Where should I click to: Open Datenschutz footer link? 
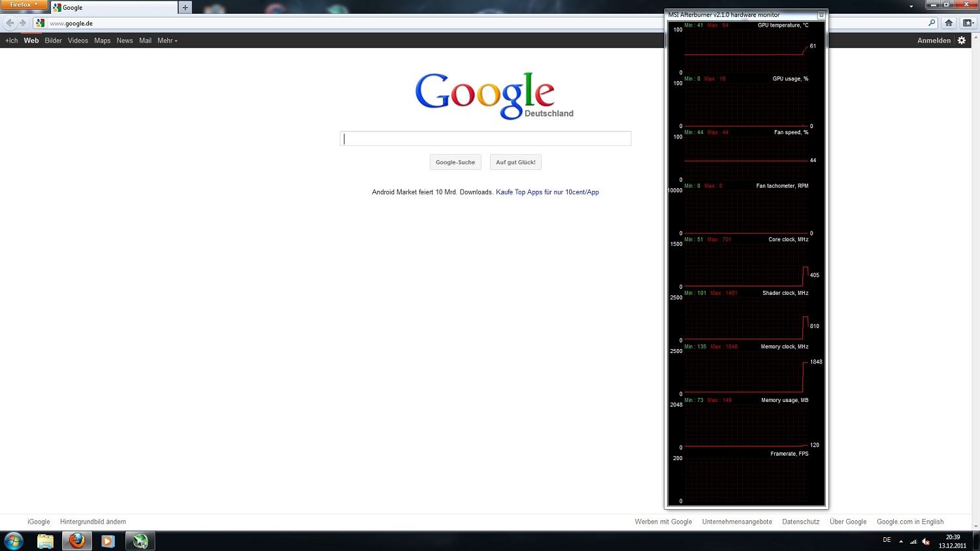801,522
